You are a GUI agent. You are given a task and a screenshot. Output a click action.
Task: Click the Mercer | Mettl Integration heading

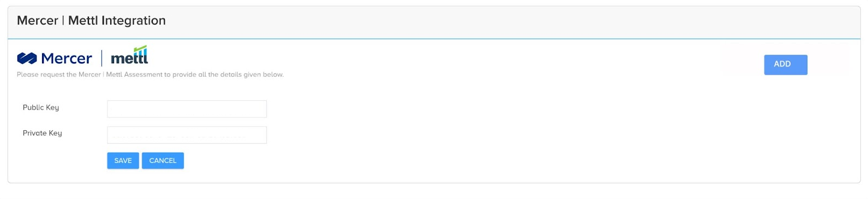[x=91, y=21]
